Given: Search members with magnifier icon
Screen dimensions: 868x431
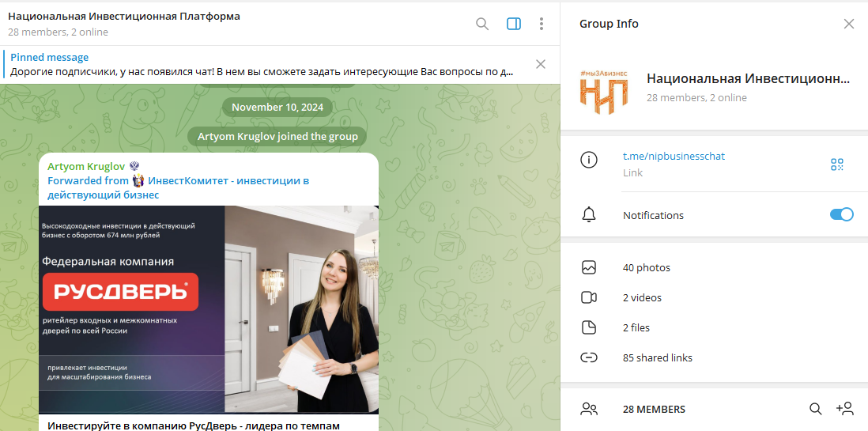Looking at the screenshot, I should click(815, 409).
